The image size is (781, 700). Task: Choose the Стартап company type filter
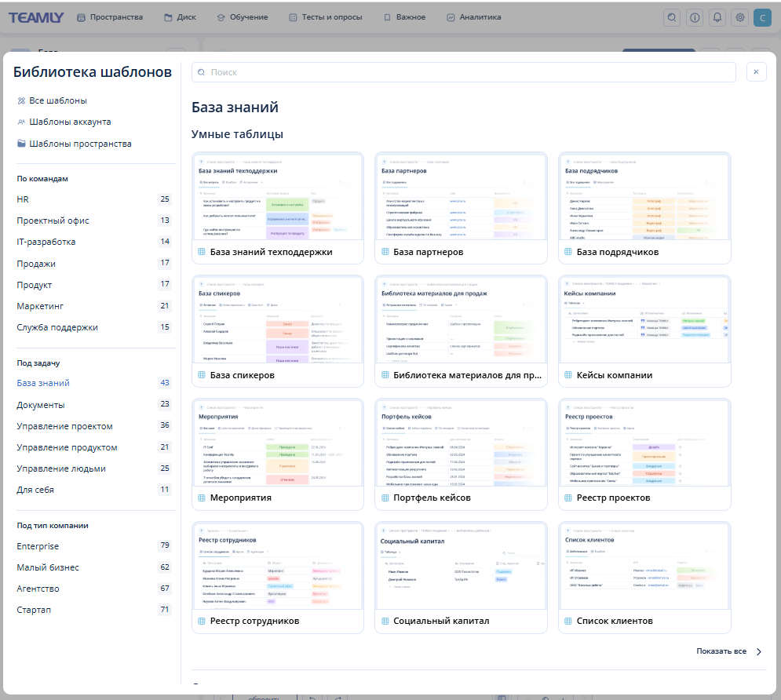(35, 610)
